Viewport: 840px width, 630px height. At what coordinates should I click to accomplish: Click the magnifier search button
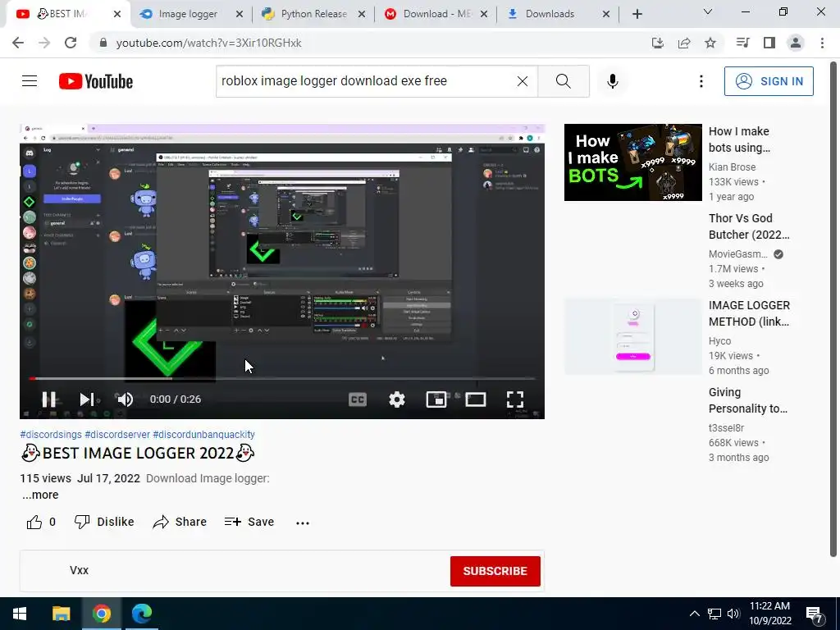(x=563, y=81)
